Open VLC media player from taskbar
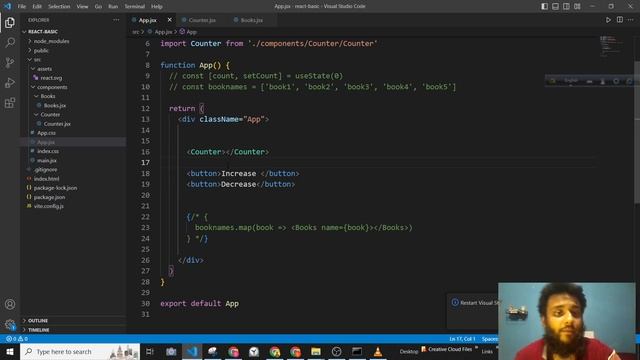The width and height of the screenshot is (640, 360). (378, 351)
